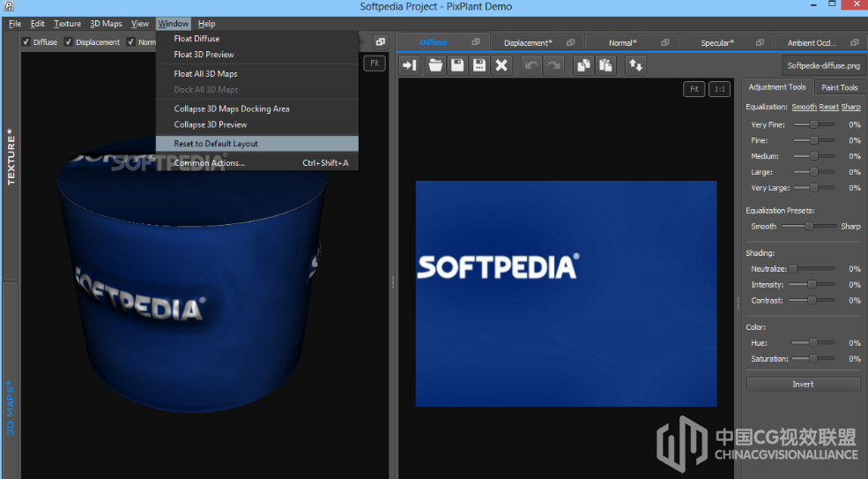This screenshot has height=479, width=868.
Task: Float the Specular tab with its window icon
Action: pos(760,42)
